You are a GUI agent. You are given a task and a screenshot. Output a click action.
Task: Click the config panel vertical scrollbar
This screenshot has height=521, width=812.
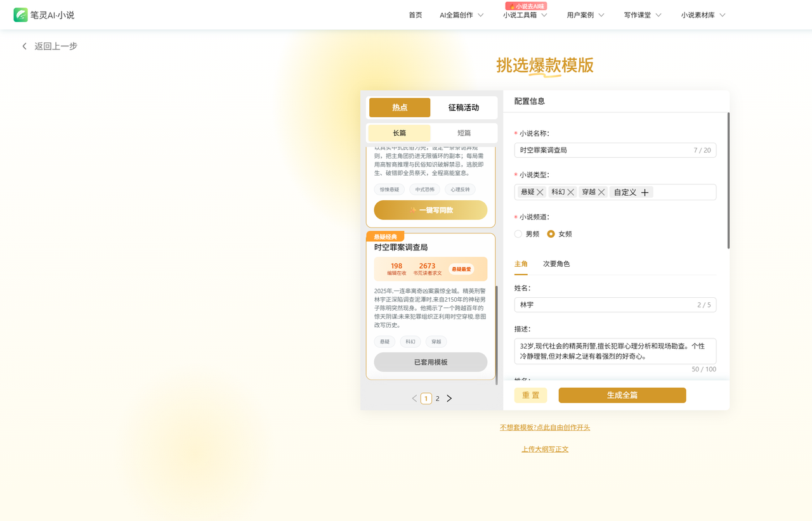[x=728, y=181]
